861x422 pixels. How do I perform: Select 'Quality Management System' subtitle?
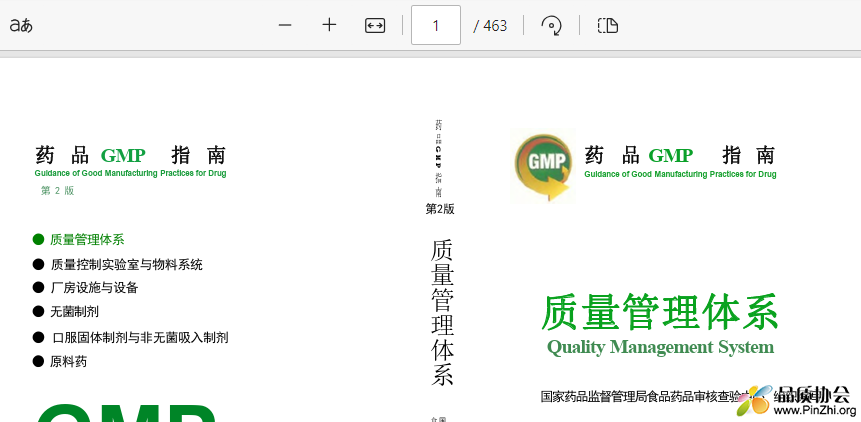[x=661, y=347]
